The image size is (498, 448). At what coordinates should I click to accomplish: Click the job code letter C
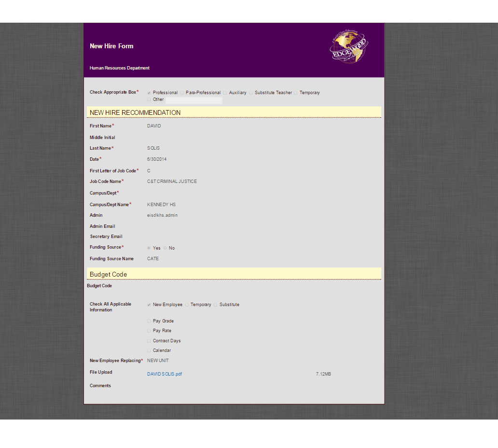[x=149, y=171]
